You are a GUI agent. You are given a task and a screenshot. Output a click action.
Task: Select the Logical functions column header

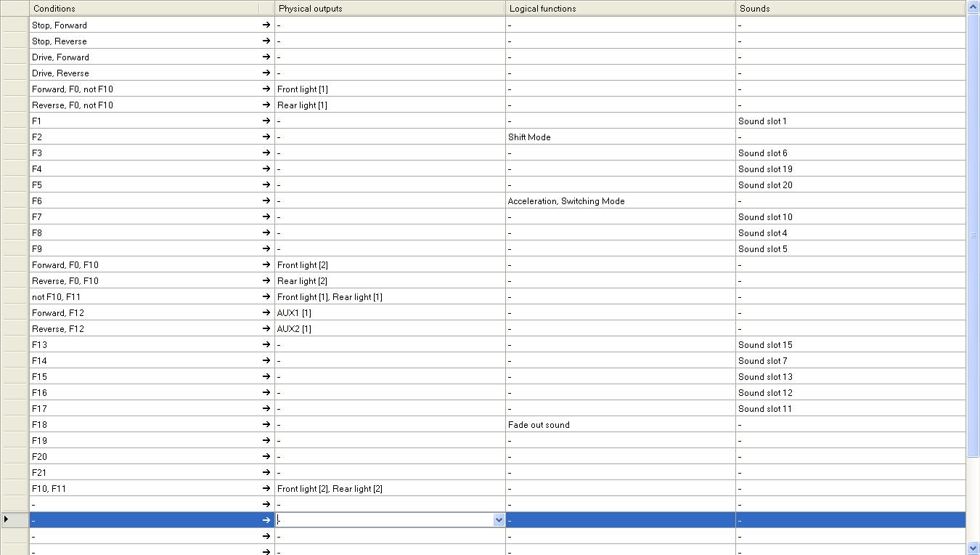pos(620,9)
